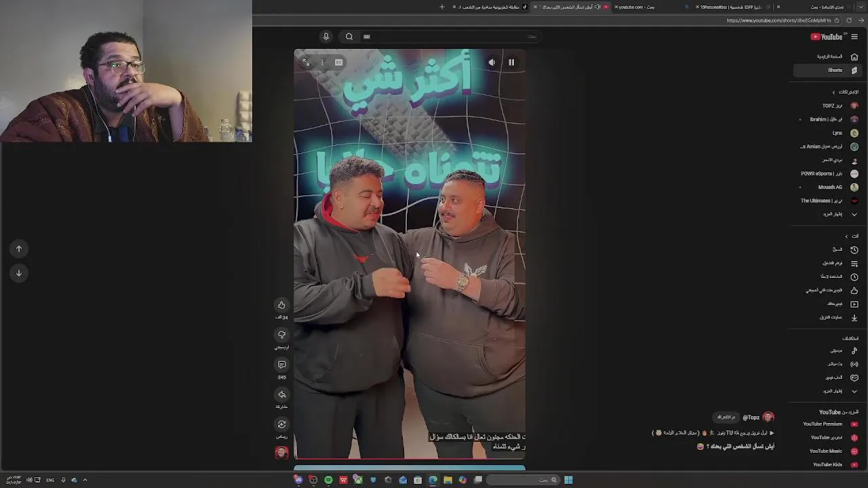Click the search magnifier button
Image resolution: width=868 pixels, height=488 pixels.
pos(349,37)
